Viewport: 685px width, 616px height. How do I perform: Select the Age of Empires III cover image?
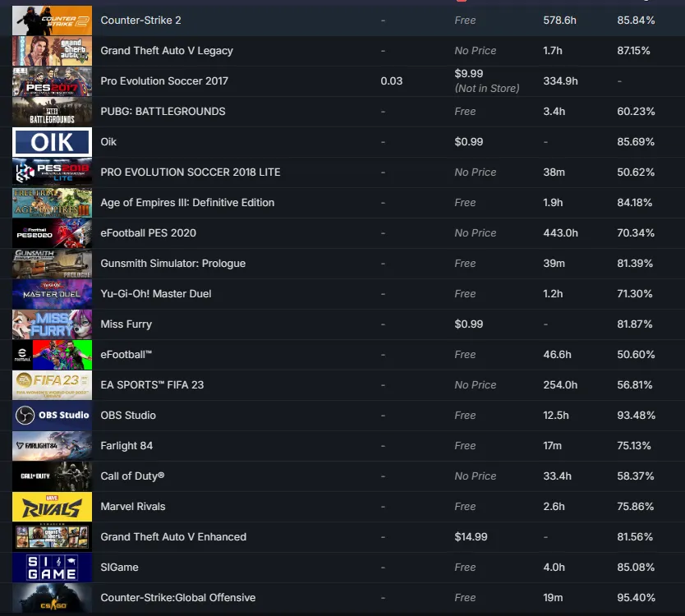pos(52,203)
